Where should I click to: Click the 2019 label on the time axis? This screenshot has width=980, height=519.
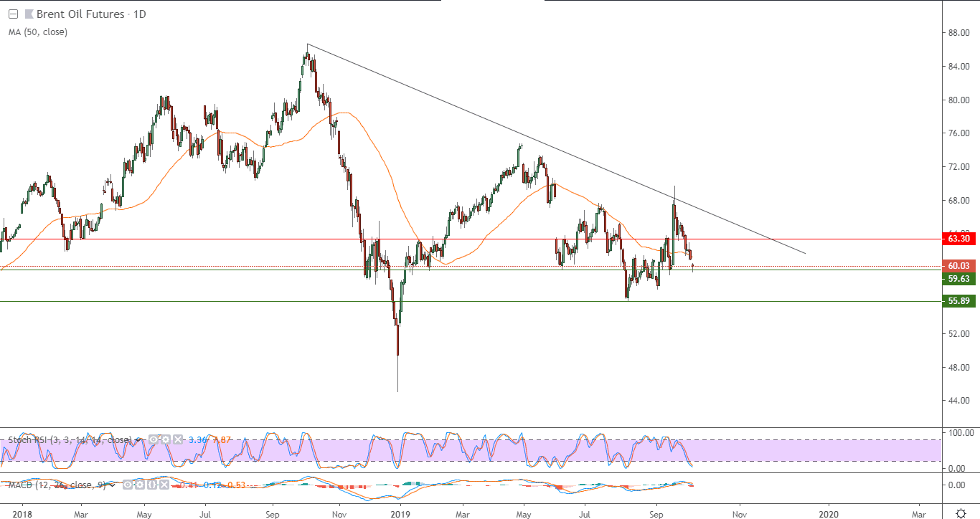pyautogui.click(x=400, y=514)
